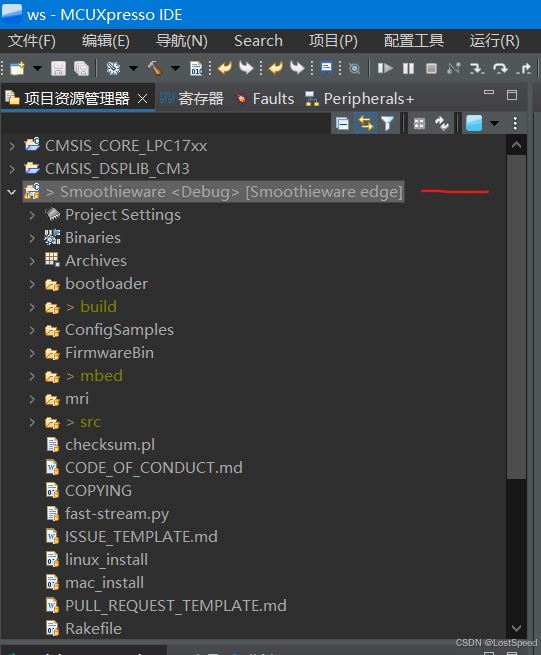Minimize the project explorer view panel
Viewport: 541px width, 655px height.
coord(489,93)
